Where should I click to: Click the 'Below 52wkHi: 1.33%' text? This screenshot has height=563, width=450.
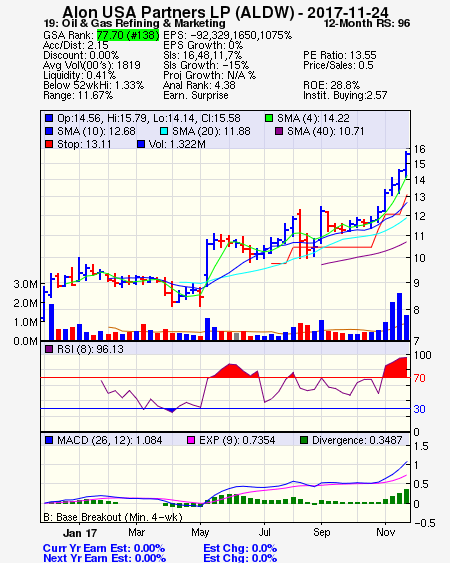93,85
